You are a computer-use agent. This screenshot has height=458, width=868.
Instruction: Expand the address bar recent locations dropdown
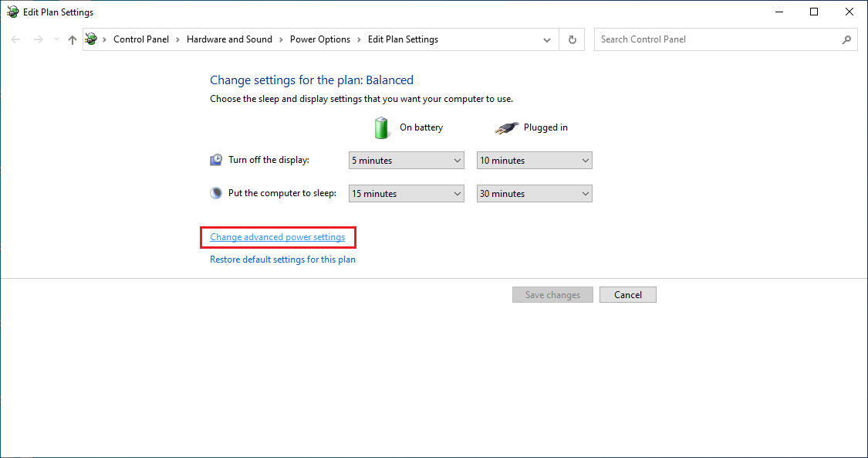pyautogui.click(x=546, y=39)
